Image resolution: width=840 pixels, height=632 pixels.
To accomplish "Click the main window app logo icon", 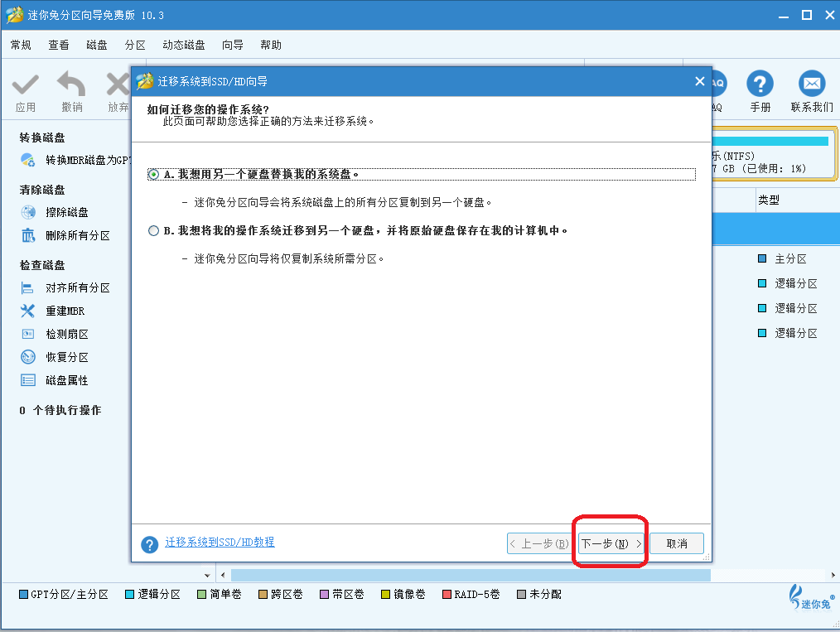I will (15, 15).
